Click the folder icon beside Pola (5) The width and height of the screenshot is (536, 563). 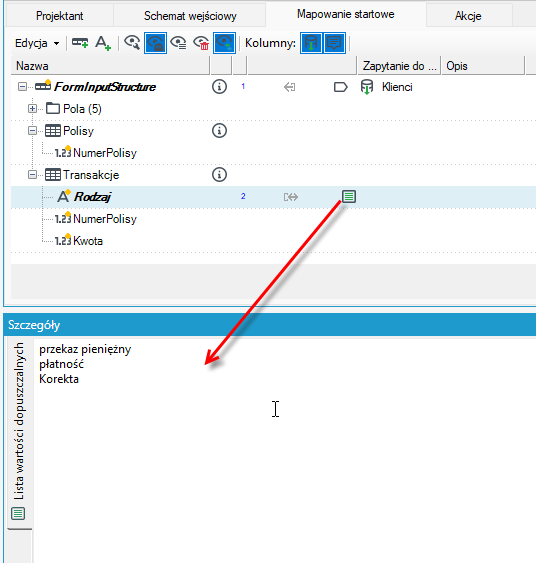pyautogui.click(x=53, y=108)
